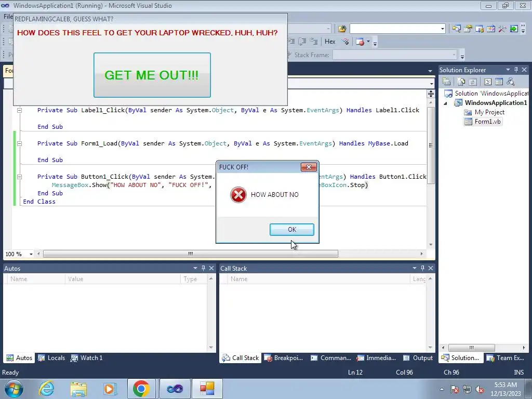Switch to the Immediate window tab
This screenshot has height=399, width=532.
click(376, 357)
